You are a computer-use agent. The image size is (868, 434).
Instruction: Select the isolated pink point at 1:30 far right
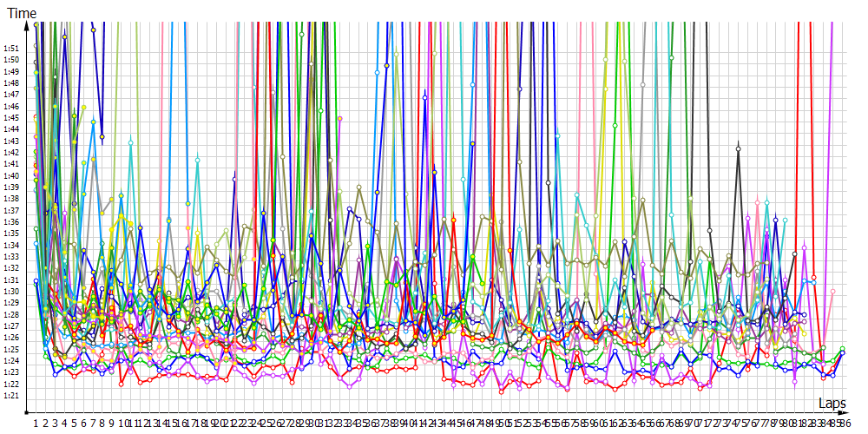tap(832, 292)
